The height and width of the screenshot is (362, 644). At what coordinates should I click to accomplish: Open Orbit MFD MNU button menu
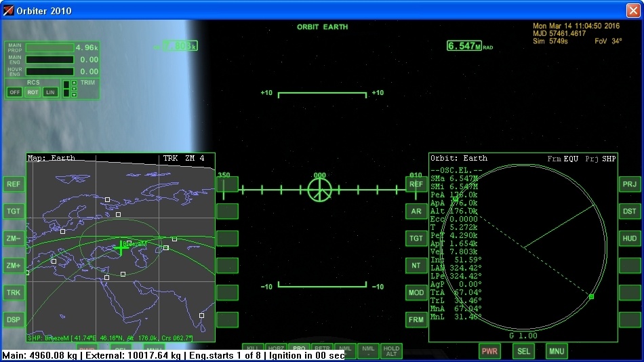557,351
